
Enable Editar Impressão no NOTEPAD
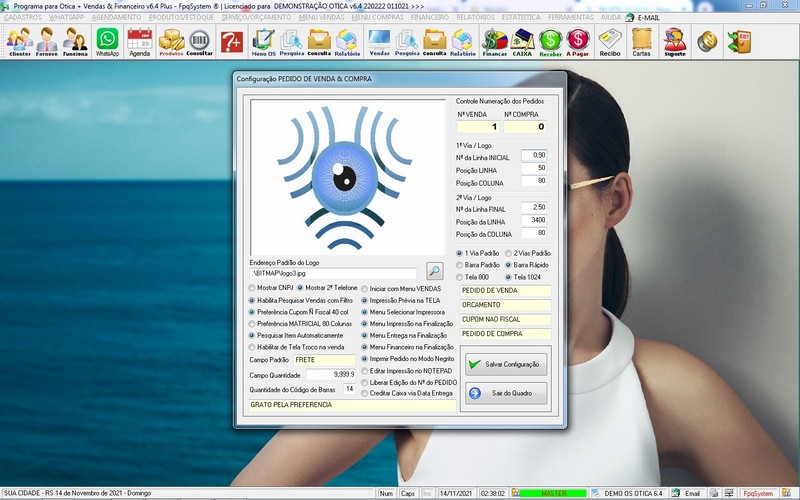point(365,371)
